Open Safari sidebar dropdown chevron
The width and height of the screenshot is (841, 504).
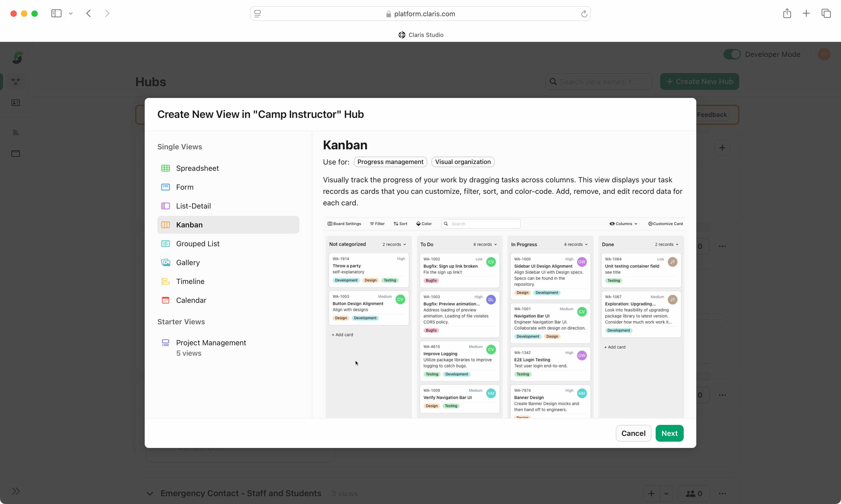click(71, 14)
